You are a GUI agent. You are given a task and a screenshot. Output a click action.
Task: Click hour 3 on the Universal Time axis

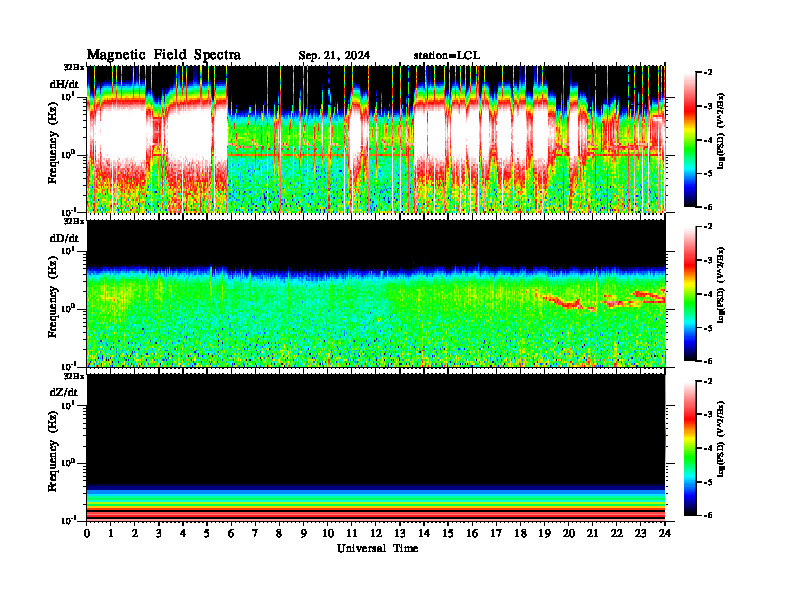pyautogui.click(x=159, y=533)
